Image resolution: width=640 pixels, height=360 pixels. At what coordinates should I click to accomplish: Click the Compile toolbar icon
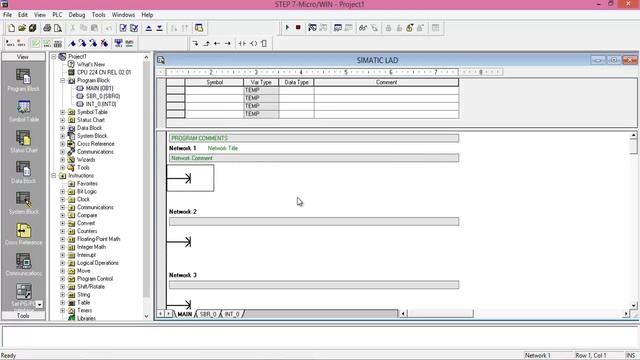tap(123, 28)
